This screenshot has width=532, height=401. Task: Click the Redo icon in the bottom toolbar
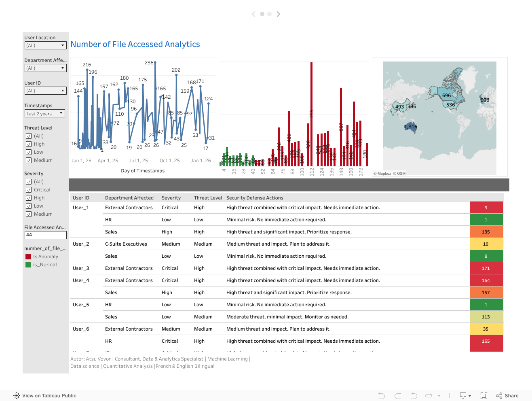coord(397,395)
